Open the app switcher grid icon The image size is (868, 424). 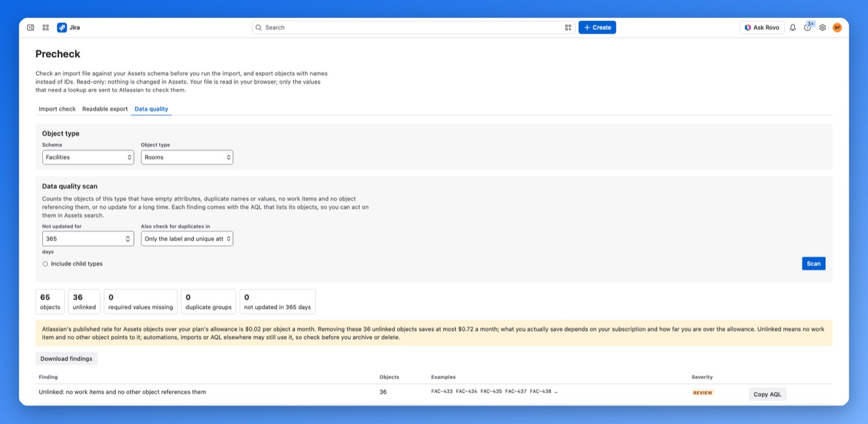pos(46,27)
